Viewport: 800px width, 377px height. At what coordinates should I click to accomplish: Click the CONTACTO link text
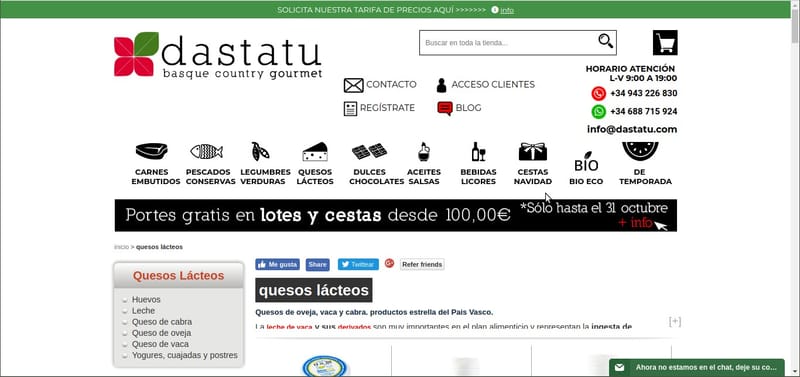click(391, 85)
